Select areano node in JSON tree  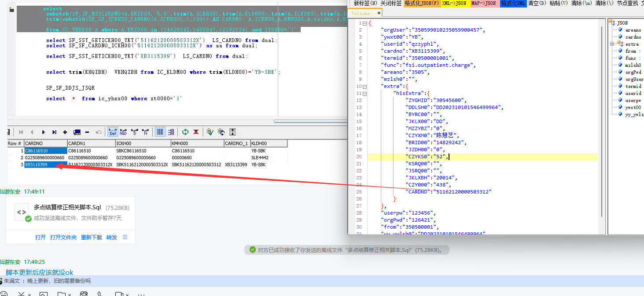pyautogui.click(x=633, y=30)
